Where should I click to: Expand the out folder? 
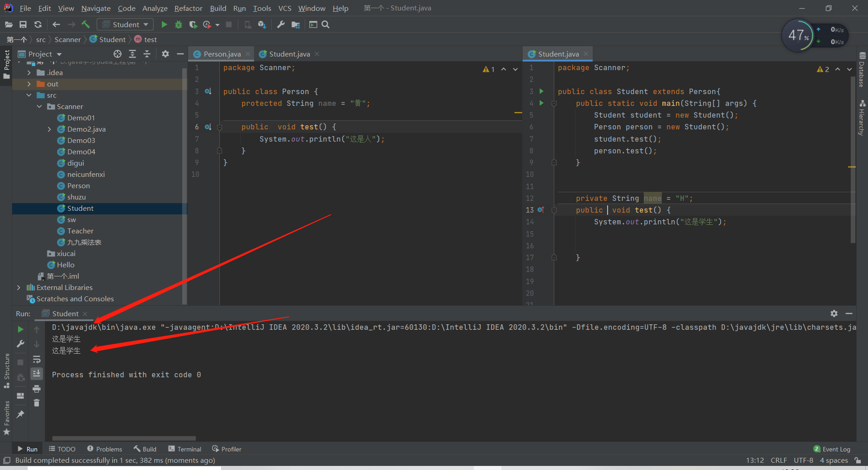pyautogui.click(x=29, y=84)
